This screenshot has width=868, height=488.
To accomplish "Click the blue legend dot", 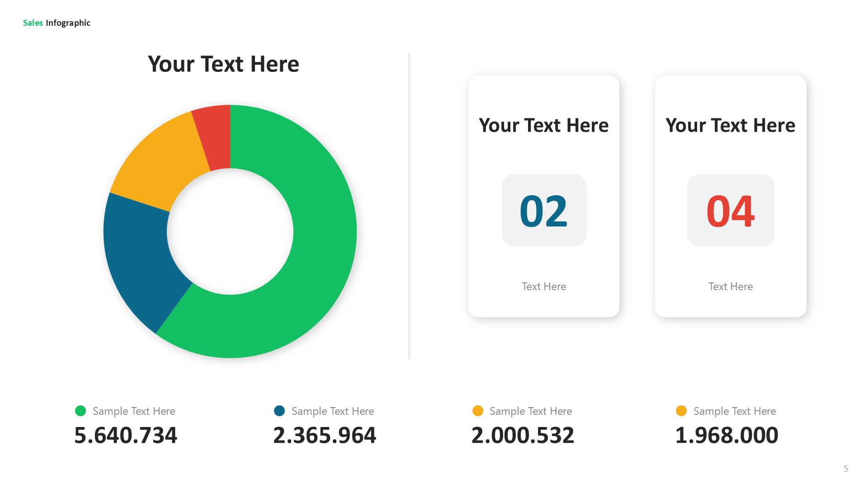I will click(279, 411).
